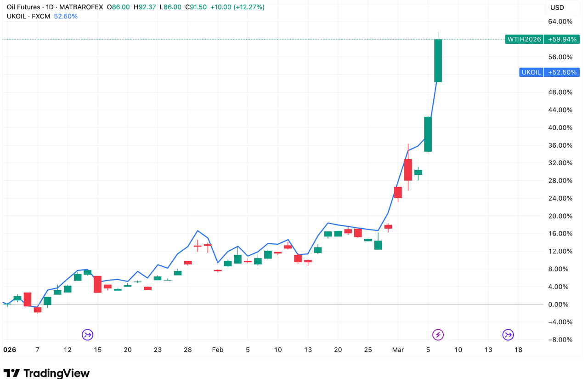Click the Mar label on the time axis

(398, 350)
